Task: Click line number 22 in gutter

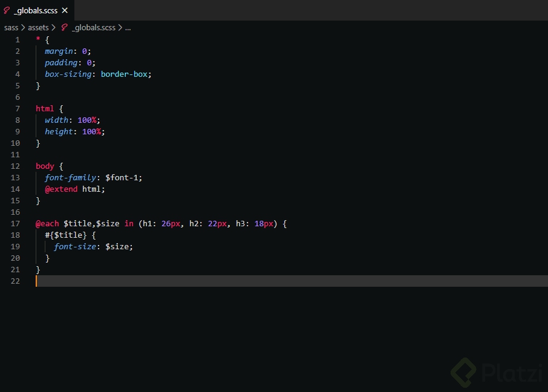Action: click(15, 281)
